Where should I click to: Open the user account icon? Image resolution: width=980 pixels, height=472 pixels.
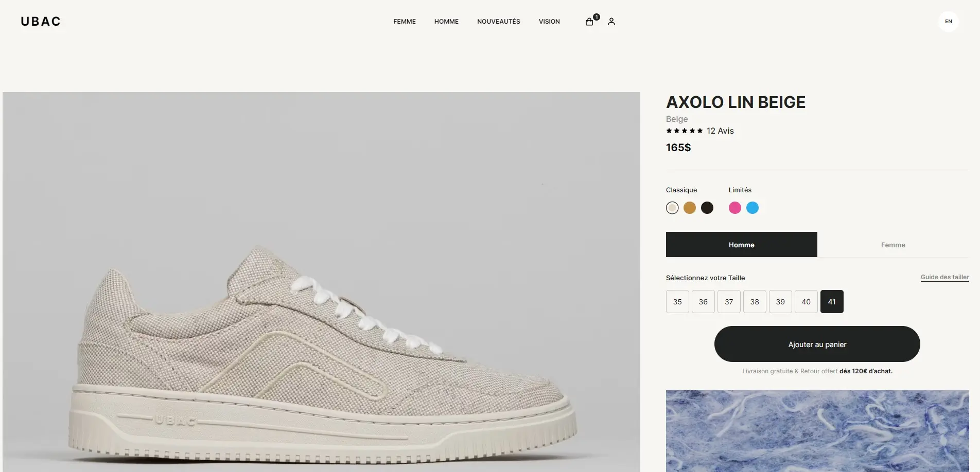(611, 22)
